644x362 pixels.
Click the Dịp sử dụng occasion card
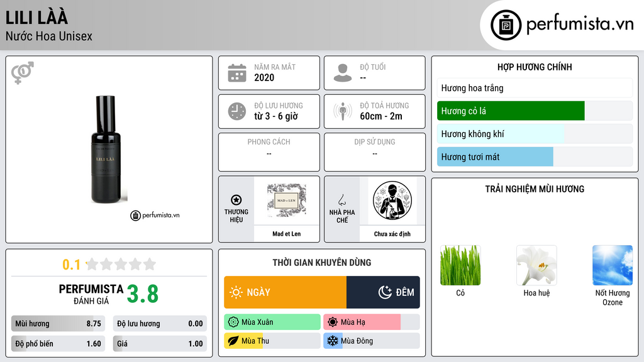coord(375,152)
